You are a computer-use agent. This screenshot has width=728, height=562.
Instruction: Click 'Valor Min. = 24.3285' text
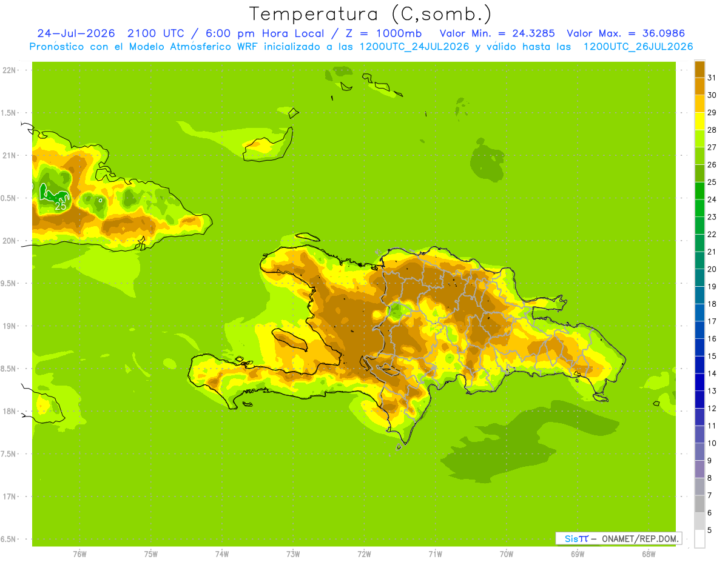click(x=497, y=33)
